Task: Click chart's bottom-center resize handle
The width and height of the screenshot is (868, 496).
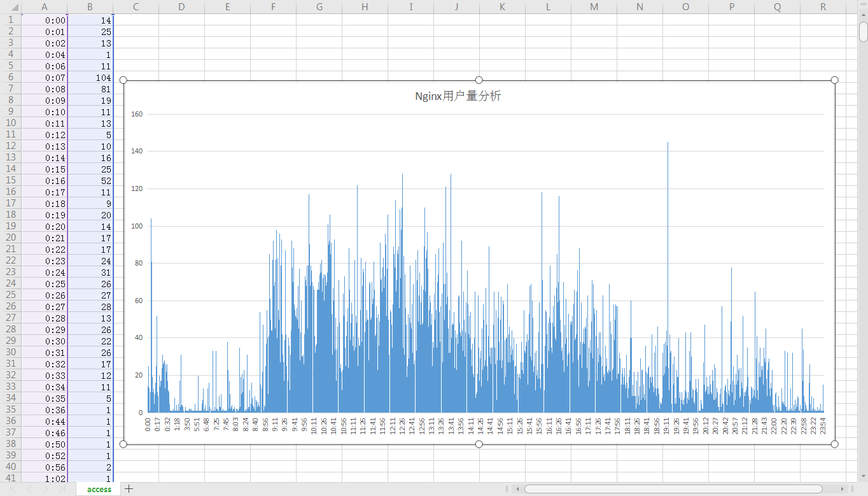Action: (479, 444)
